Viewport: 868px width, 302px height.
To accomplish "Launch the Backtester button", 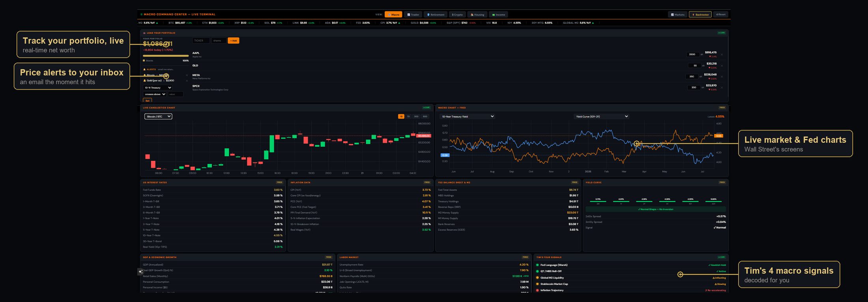I will click(x=700, y=15).
